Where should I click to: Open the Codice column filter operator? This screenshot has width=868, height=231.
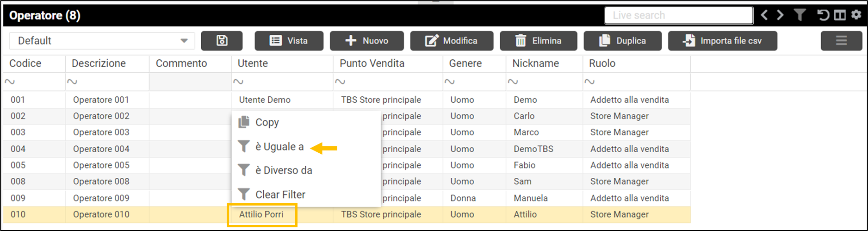(x=10, y=82)
